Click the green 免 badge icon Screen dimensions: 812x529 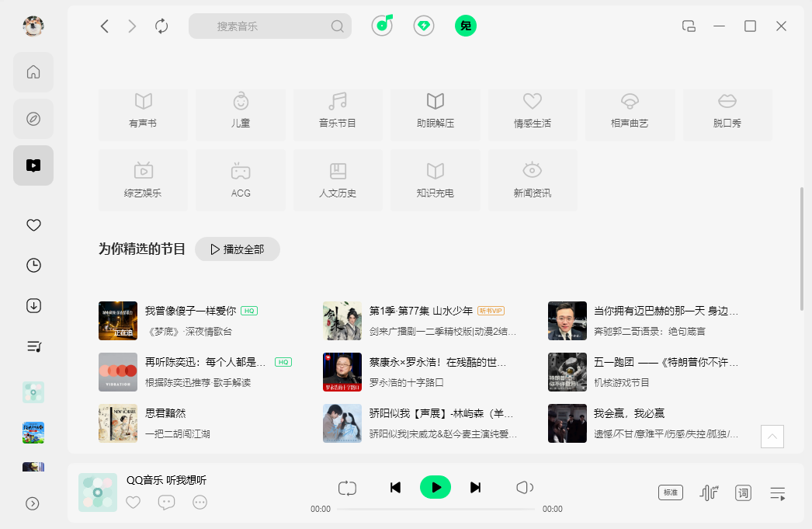pos(466,26)
